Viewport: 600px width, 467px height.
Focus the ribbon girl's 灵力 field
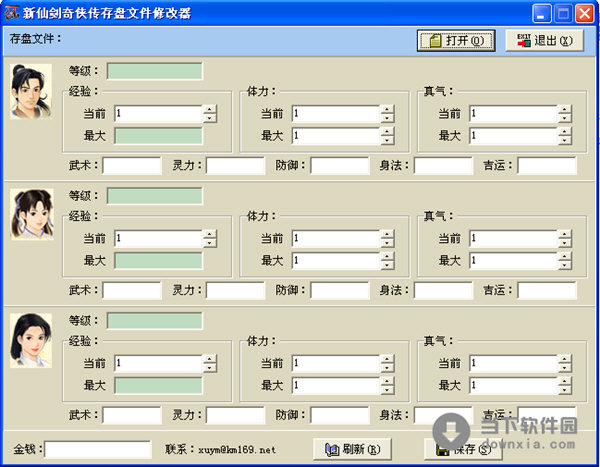(235, 290)
